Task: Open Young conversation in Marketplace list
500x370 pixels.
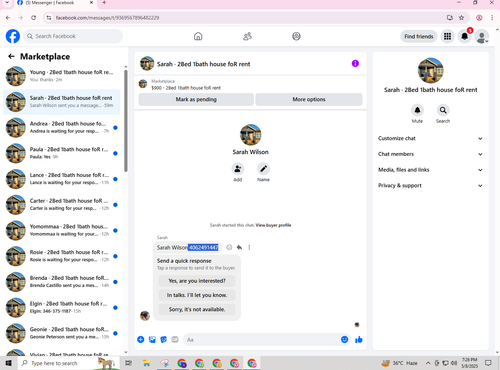Action: pos(62,76)
